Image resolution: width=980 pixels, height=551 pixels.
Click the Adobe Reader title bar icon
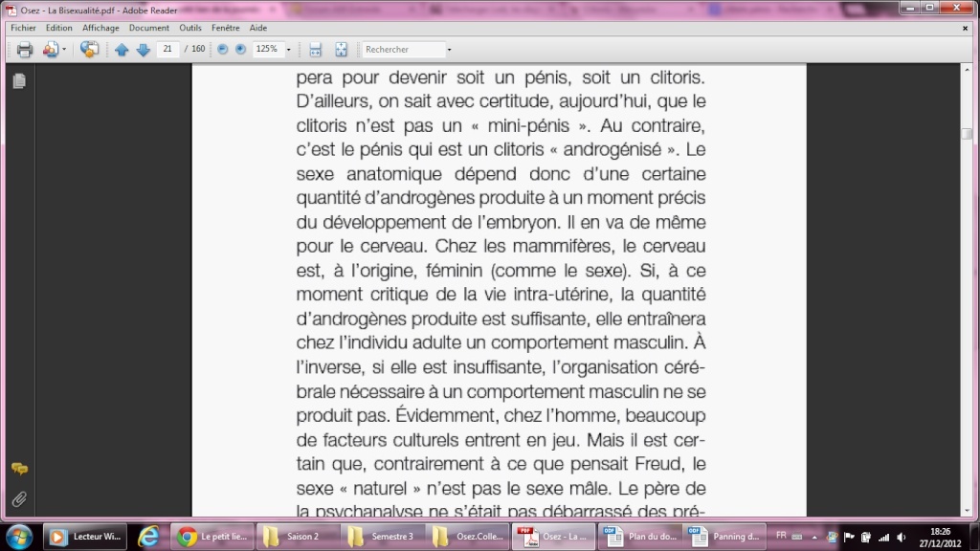tap(11, 10)
